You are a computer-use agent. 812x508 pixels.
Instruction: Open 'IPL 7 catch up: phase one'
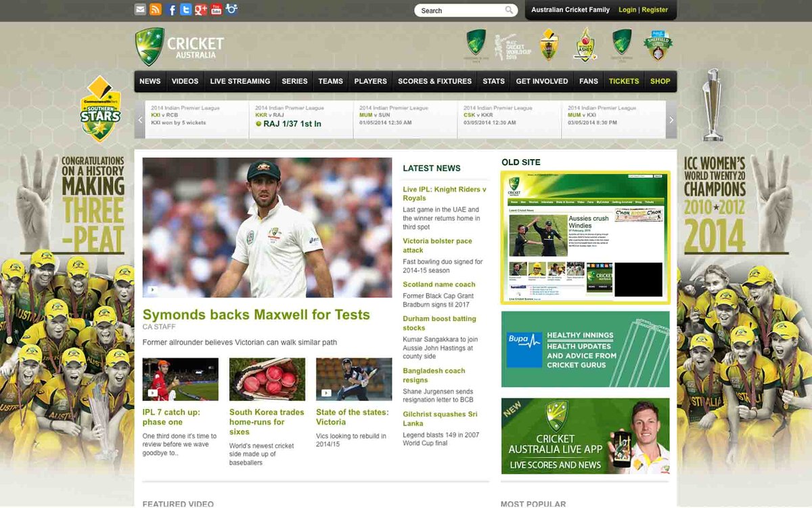point(171,417)
